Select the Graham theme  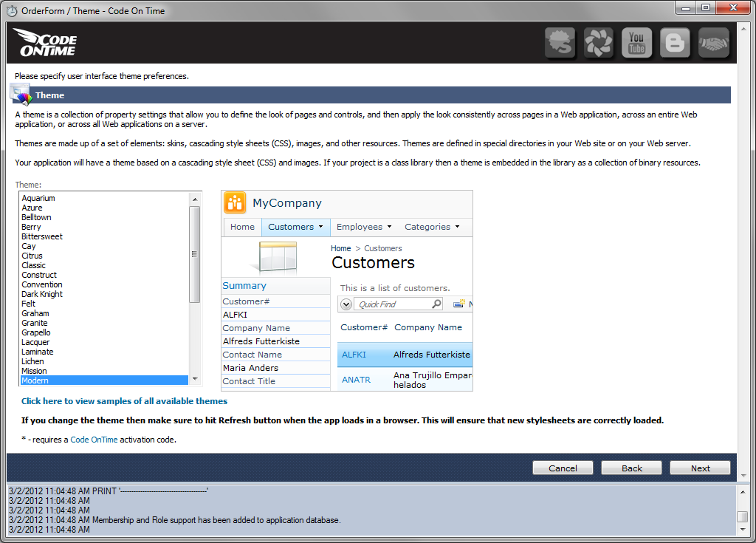(x=103, y=313)
